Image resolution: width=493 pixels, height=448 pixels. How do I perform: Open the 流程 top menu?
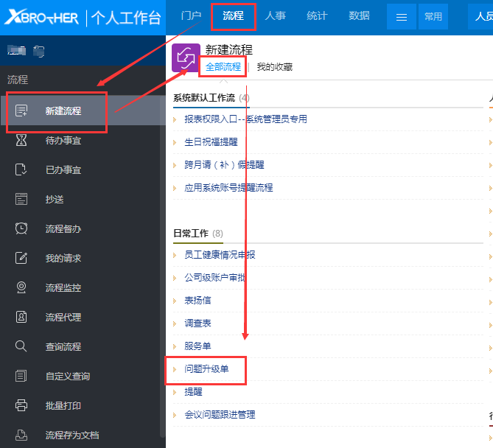click(x=234, y=15)
